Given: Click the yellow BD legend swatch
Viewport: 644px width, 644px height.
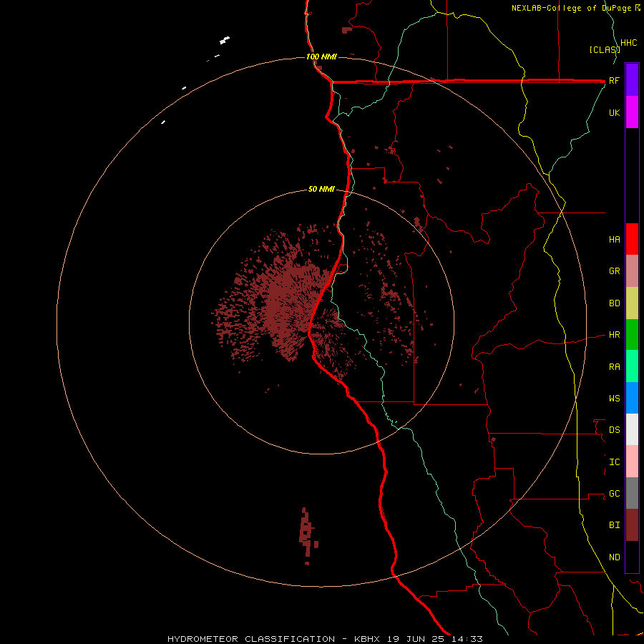Looking at the screenshot, I should click(x=632, y=303).
